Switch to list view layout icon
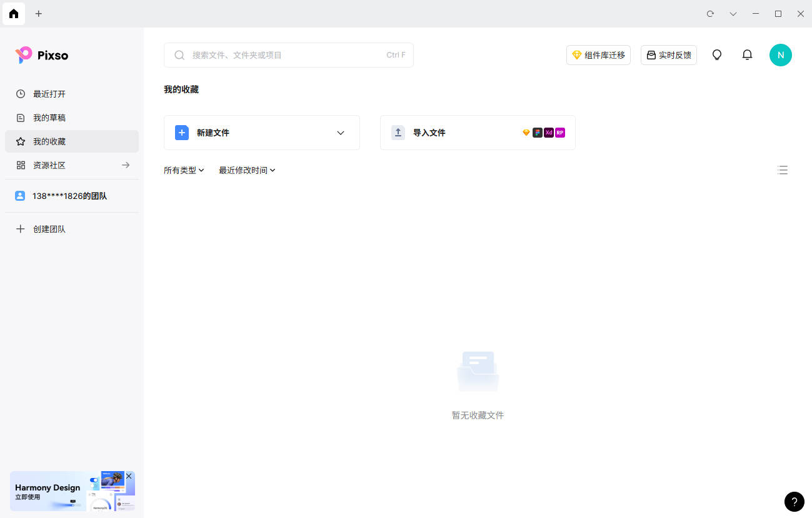Screen dimensions: 812x518 783,170
